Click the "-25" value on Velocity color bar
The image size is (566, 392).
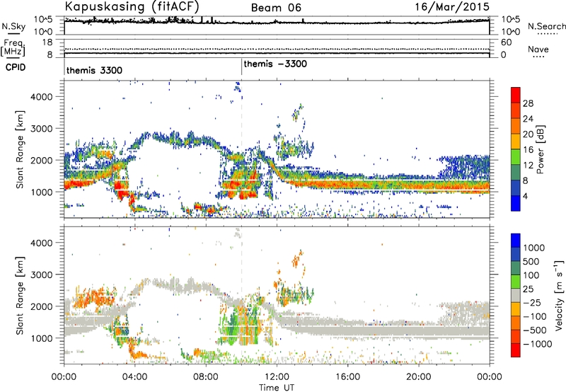[532, 302]
